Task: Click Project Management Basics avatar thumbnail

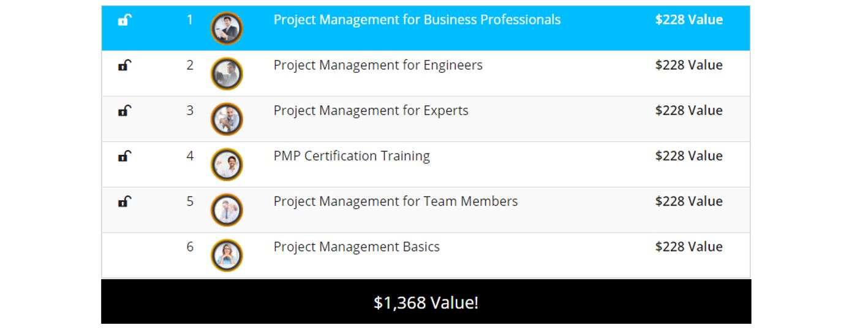Action: [x=227, y=255]
